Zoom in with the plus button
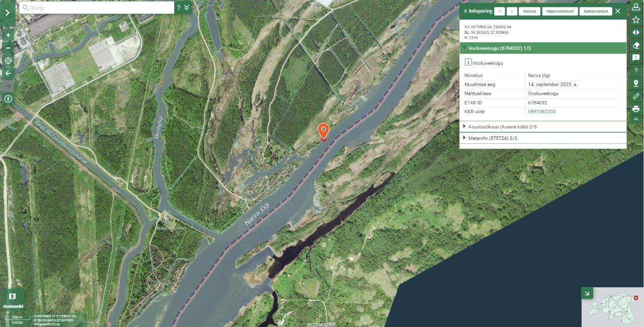This screenshot has width=644, height=327. (x=8, y=36)
